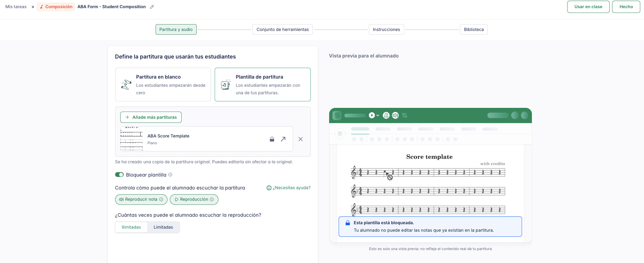Go to the Instrucciones step
The height and width of the screenshot is (263, 644).
(x=386, y=30)
